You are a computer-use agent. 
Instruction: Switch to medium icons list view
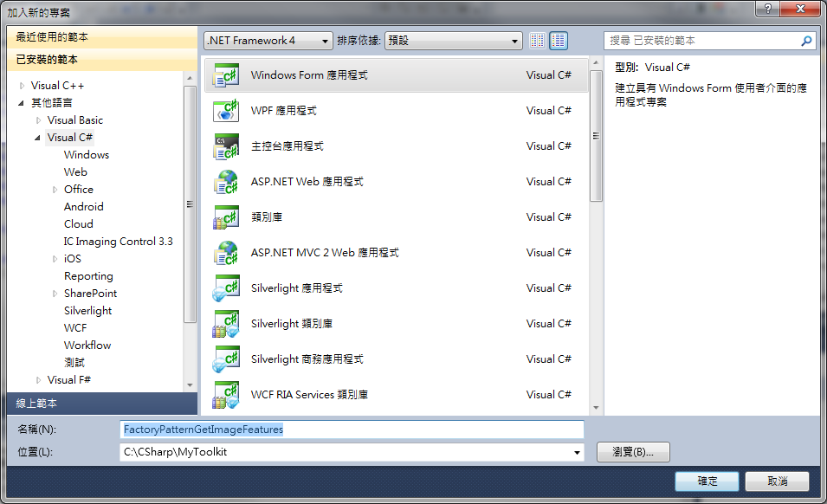559,41
